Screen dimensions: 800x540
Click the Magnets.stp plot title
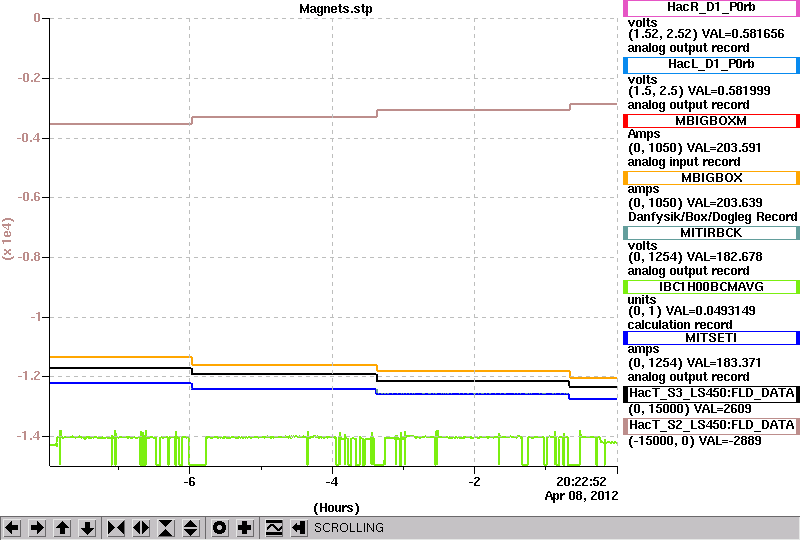click(336, 9)
